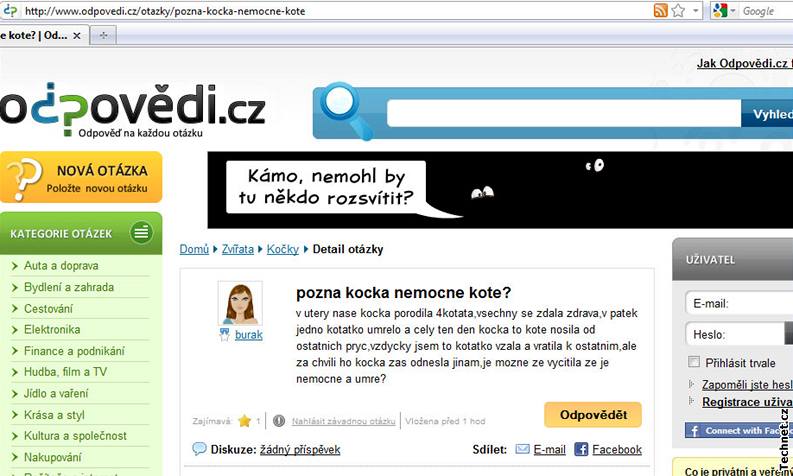Close the current browser tab

pyautogui.click(x=77, y=35)
